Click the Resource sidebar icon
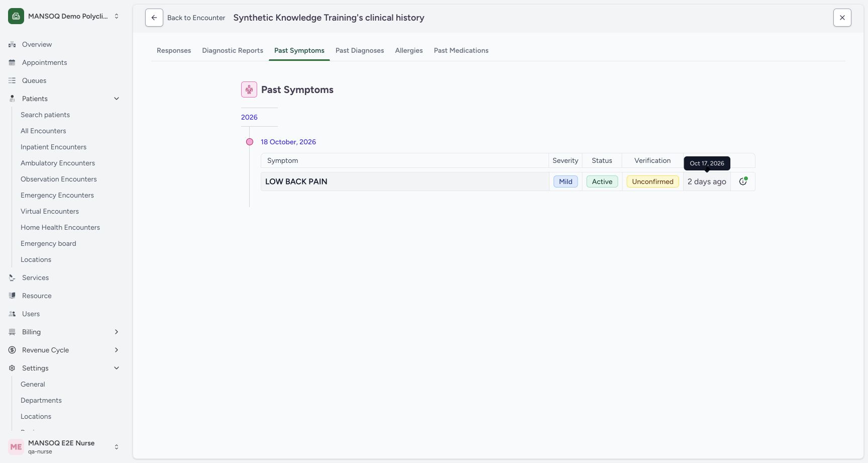Image resolution: width=868 pixels, height=463 pixels. (12, 296)
